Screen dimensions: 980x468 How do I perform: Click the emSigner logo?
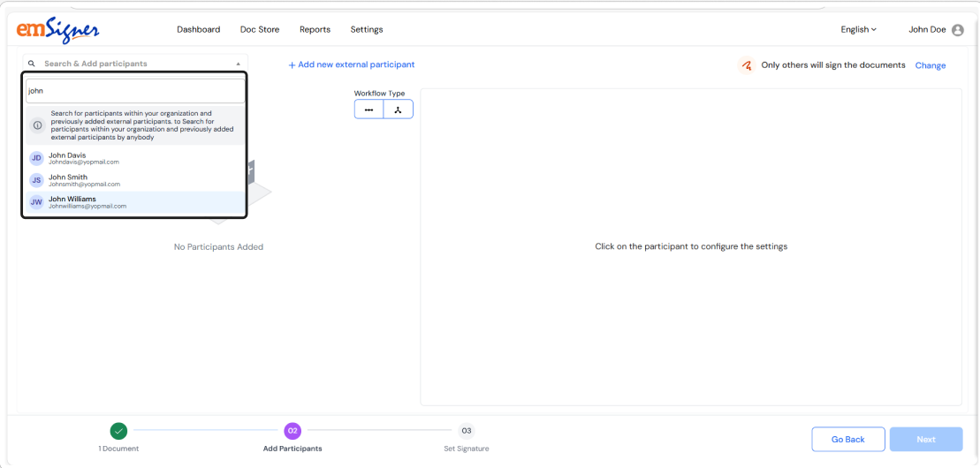pyautogui.click(x=57, y=30)
